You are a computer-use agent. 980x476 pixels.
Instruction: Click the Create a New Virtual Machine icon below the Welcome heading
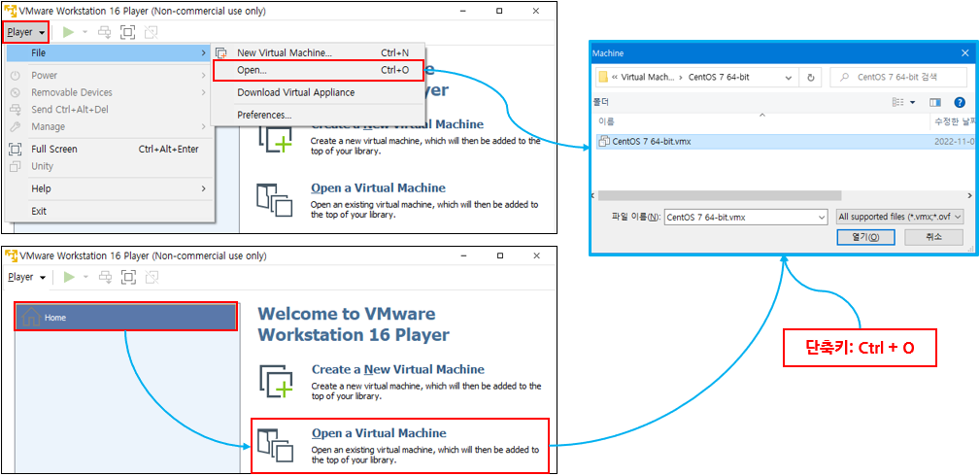click(x=276, y=381)
